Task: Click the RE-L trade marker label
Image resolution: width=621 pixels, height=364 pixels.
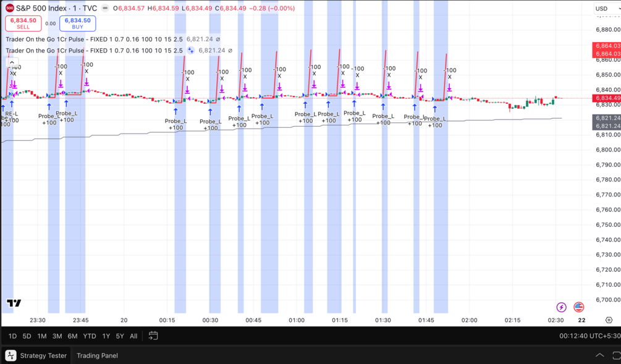Action: [x=12, y=114]
